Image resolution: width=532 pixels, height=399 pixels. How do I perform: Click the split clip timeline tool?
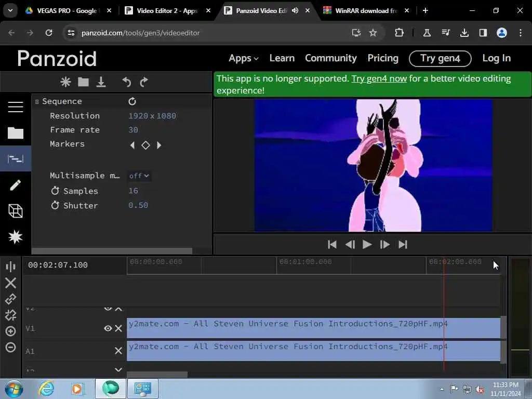10,267
